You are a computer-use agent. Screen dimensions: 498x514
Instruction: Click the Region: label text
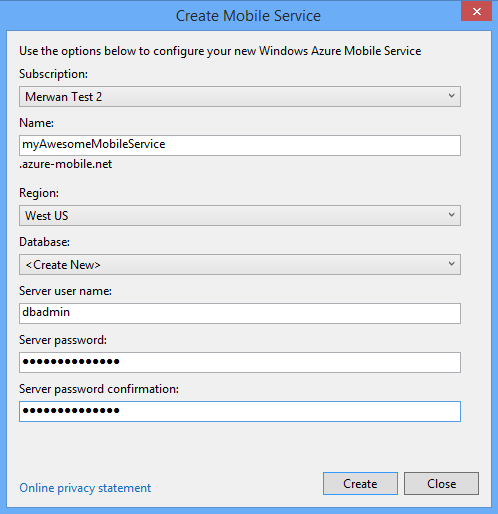pos(39,193)
